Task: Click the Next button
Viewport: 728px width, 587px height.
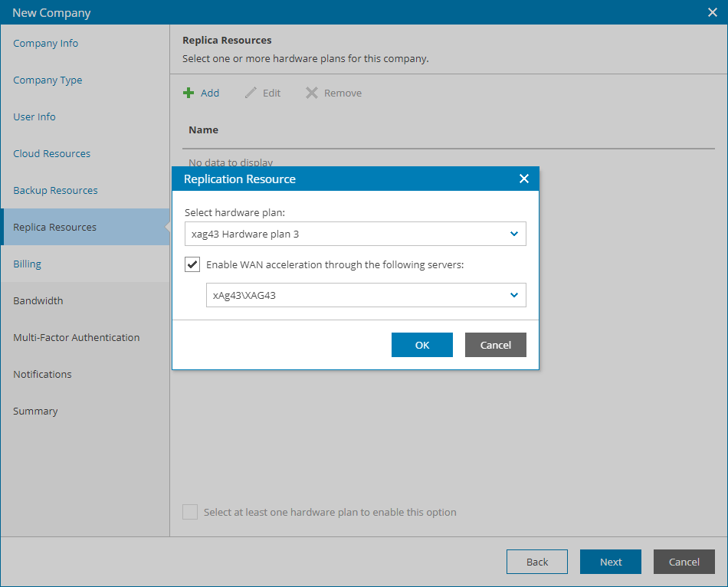Action: (611, 562)
